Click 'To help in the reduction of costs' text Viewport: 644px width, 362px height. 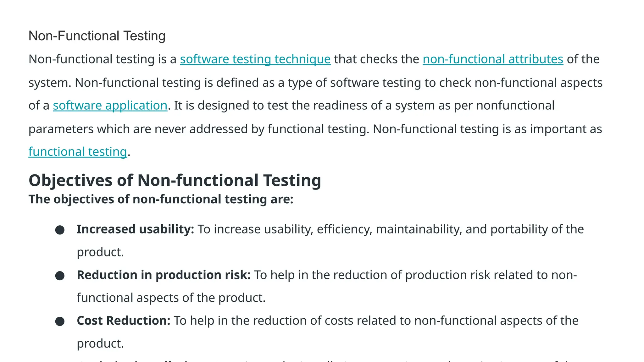click(x=376, y=321)
